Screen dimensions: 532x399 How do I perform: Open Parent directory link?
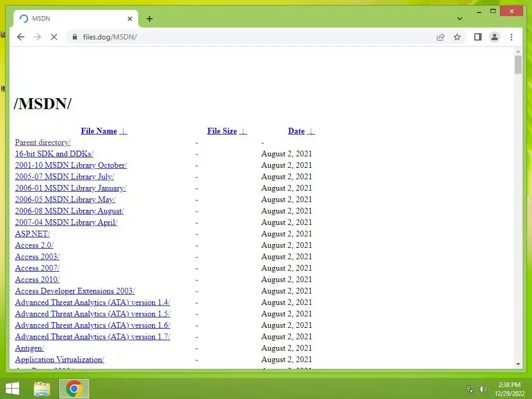[x=43, y=142]
